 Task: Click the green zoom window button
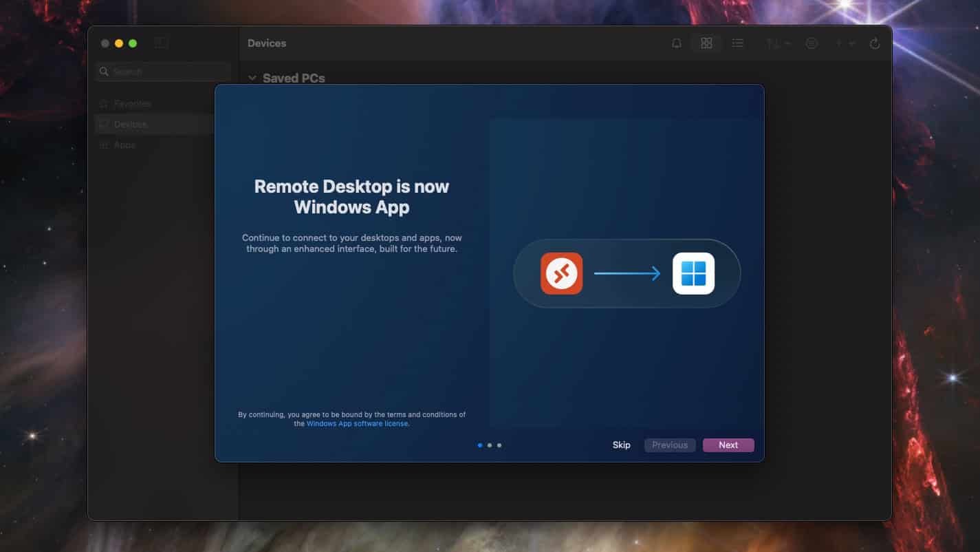point(133,43)
